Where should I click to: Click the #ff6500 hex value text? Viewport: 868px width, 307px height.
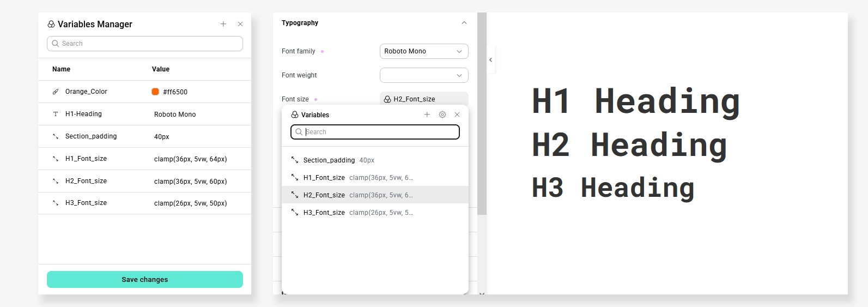coord(175,92)
